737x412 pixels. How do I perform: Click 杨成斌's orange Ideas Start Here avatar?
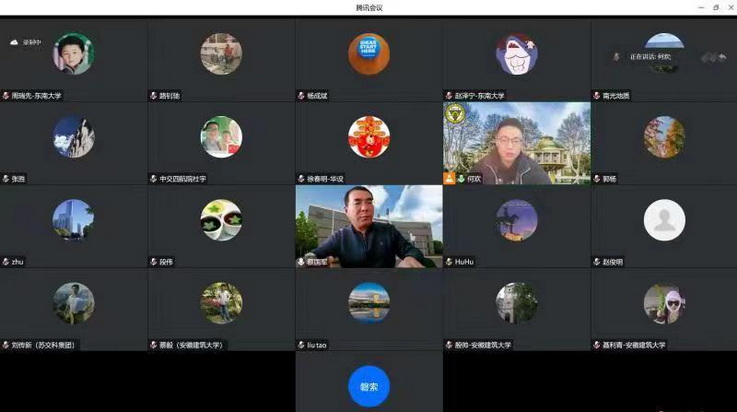[x=368, y=54]
